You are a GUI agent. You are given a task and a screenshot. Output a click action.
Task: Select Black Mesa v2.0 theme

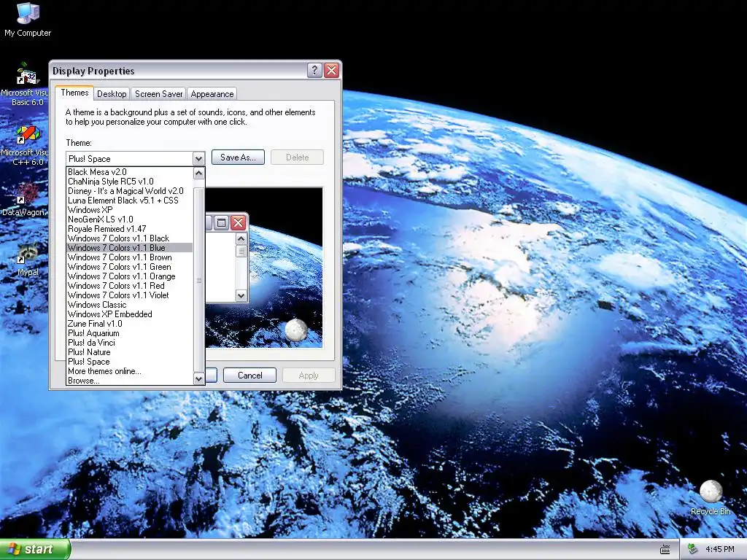click(130, 172)
